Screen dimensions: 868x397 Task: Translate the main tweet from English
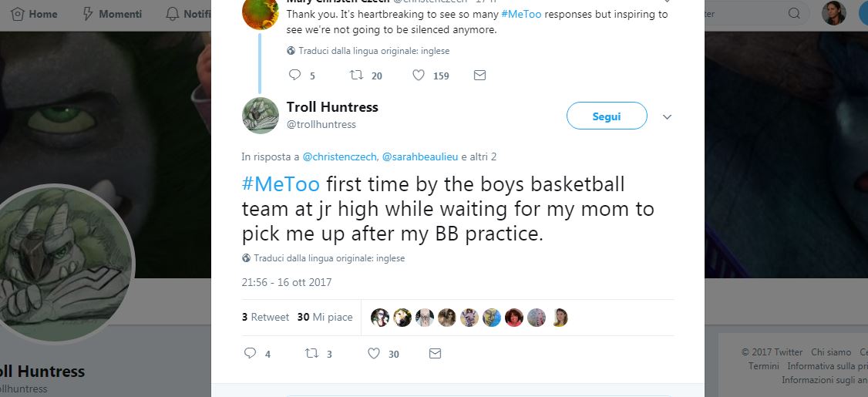[329, 258]
